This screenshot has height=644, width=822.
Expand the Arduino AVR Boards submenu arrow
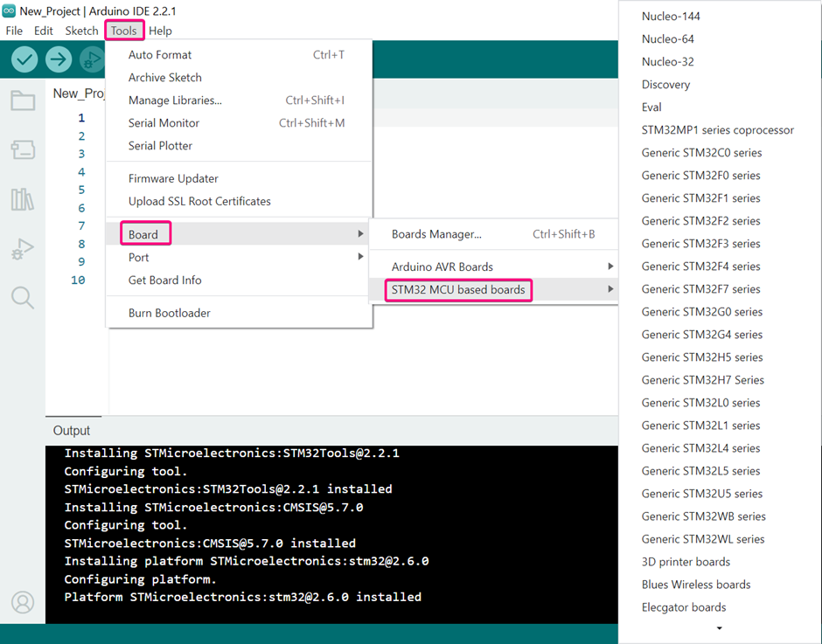pyautogui.click(x=610, y=267)
